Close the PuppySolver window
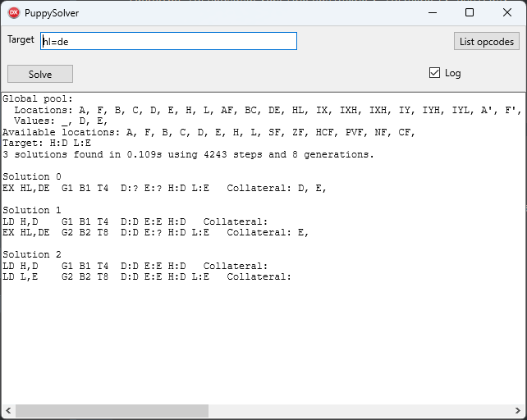 pyautogui.click(x=507, y=13)
